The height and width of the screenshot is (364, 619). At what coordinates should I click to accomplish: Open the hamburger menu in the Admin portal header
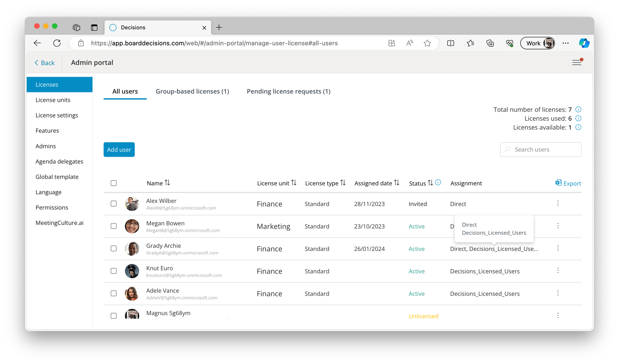[x=577, y=62]
